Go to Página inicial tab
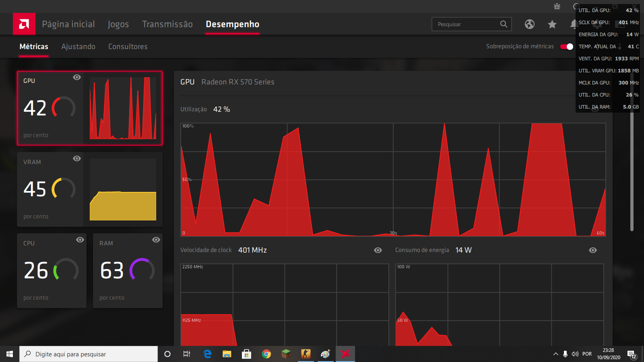This screenshot has width=644, height=362. coord(68,24)
